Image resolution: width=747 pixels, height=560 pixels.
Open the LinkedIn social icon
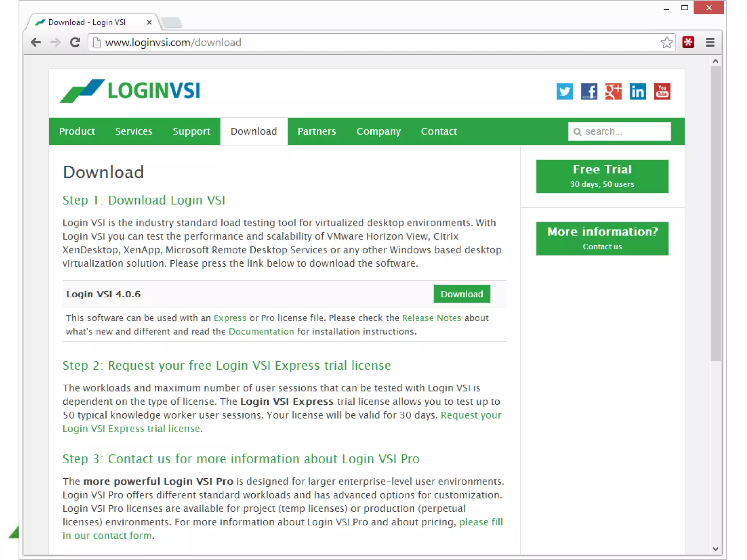638,92
